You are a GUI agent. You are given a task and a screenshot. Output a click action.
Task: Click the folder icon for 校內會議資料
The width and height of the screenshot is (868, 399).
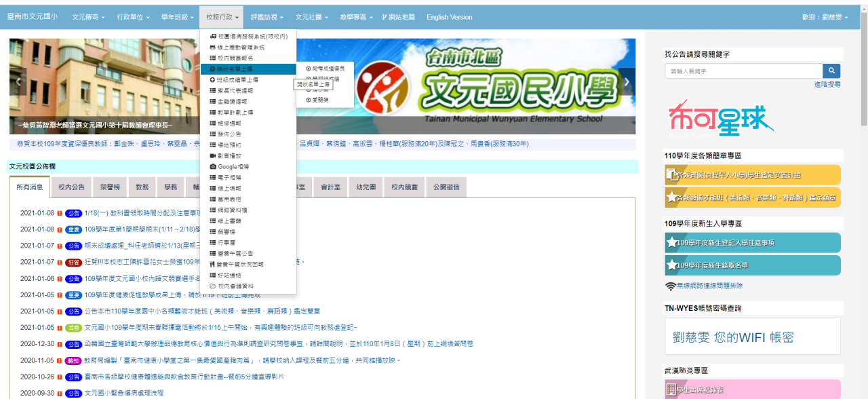click(213, 286)
